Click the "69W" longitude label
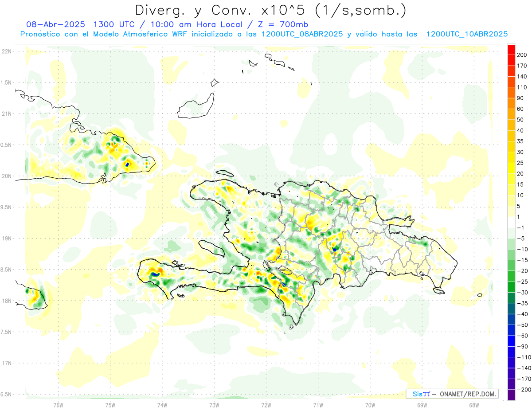The height and width of the screenshot is (411, 532). [422, 405]
